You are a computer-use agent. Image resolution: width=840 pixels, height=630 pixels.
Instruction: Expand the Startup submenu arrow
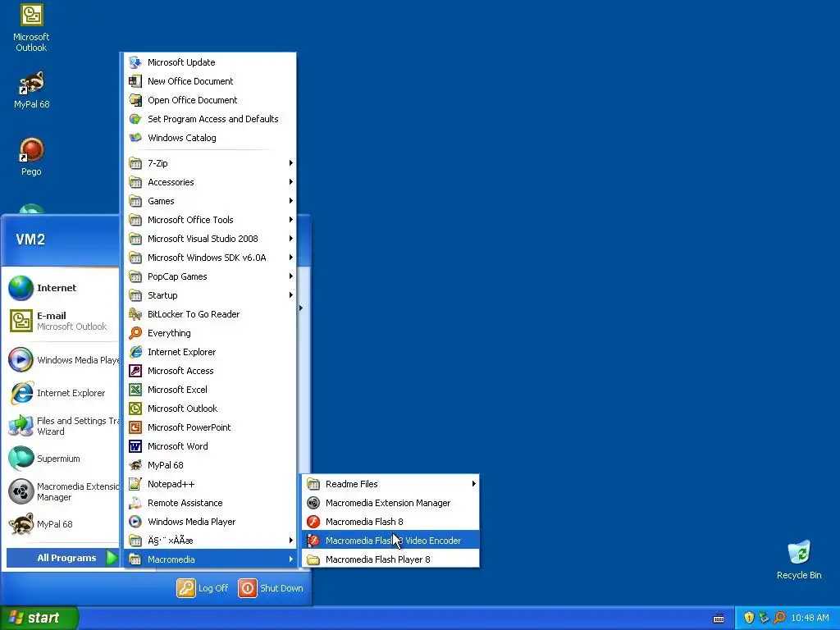point(291,295)
